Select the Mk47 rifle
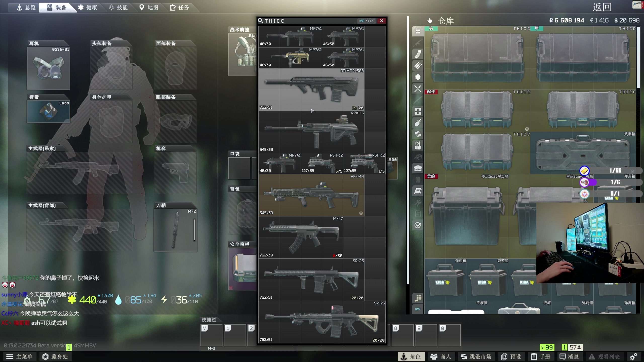The width and height of the screenshot is (644, 362). point(301,237)
